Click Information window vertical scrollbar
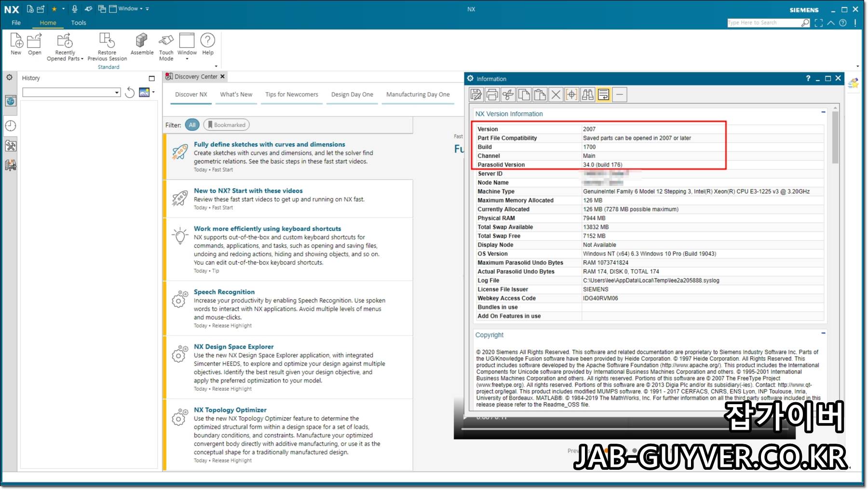 (x=835, y=137)
